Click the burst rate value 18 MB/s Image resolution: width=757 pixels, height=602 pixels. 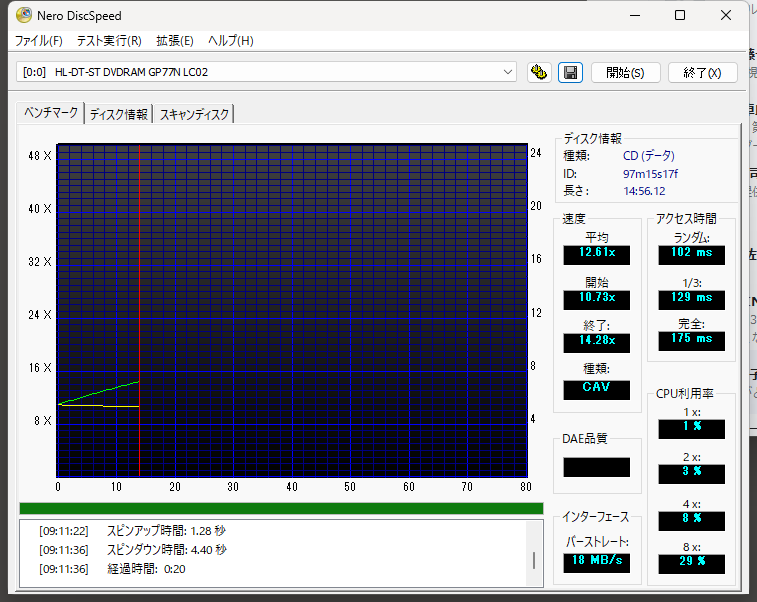pyautogui.click(x=597, y=561)
